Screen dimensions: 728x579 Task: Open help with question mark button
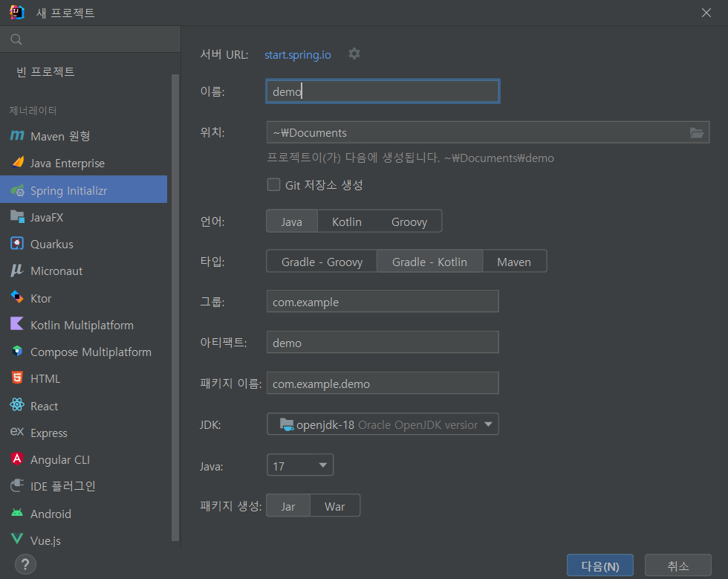click(x=25, y=565)
